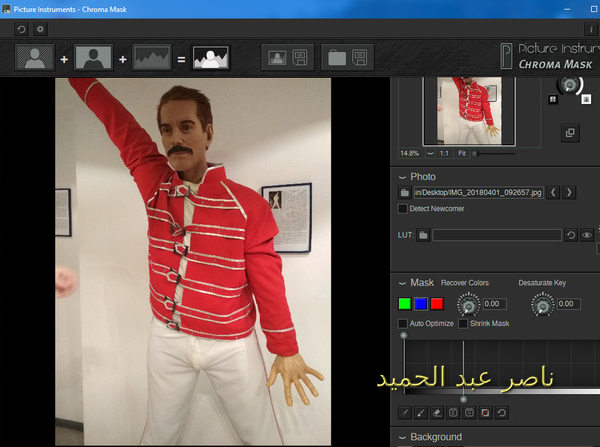Viewport: 600px width, 447px height.
Task: Go to the next photo arrow
Action: (x=569, y=193)
